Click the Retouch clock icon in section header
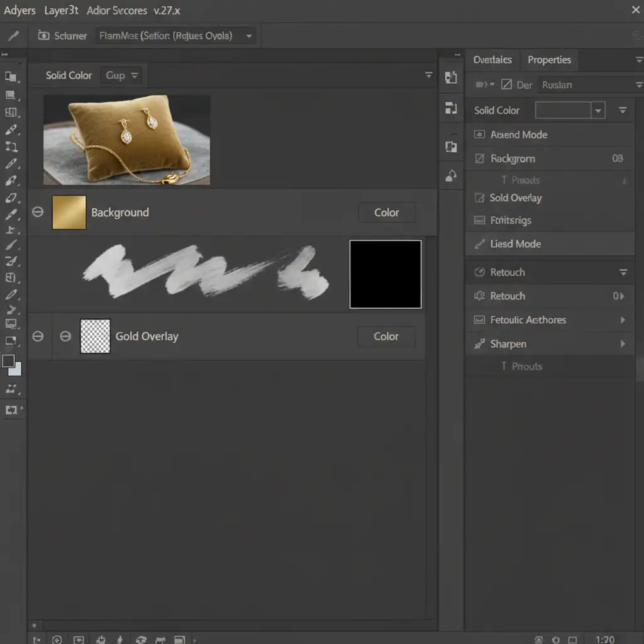Viewport: 644px width, 644px height. point(479,272)
